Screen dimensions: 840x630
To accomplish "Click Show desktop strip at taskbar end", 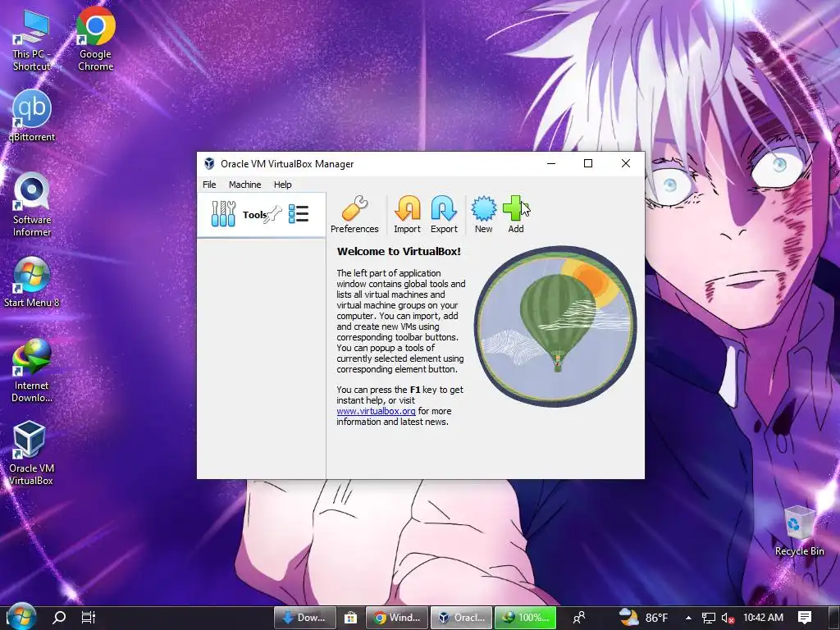I will [x=836, y=618].
